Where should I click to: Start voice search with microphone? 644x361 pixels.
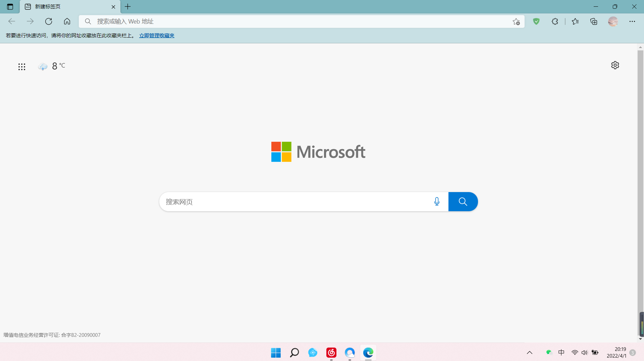click(437, 201)
